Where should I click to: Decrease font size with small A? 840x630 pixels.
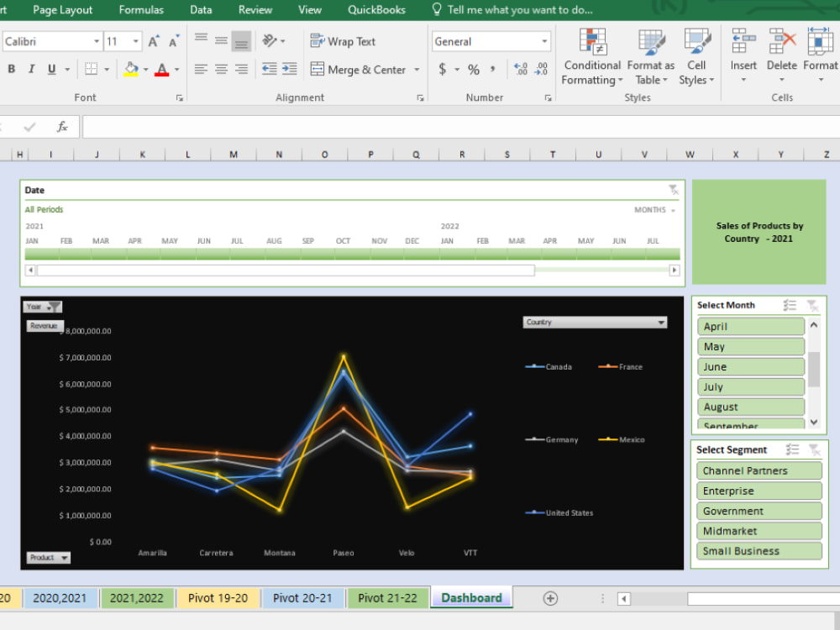coord(174,41)
